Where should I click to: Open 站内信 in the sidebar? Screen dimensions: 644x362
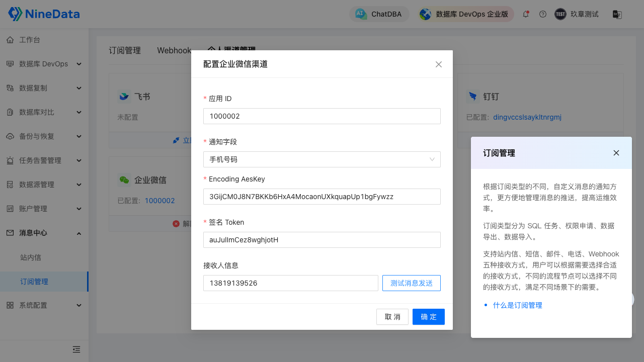31,257
